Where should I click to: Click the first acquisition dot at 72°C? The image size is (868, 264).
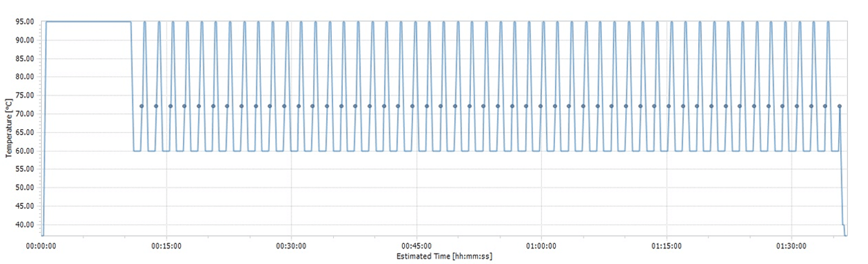[x=141, y=106]
